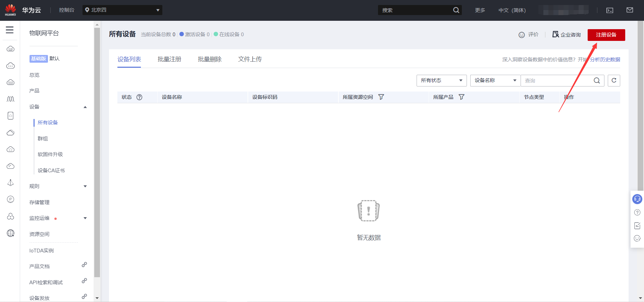The image size is (644, 302).
Task: Open the 更多 top menu
Action: coord(480,10)
